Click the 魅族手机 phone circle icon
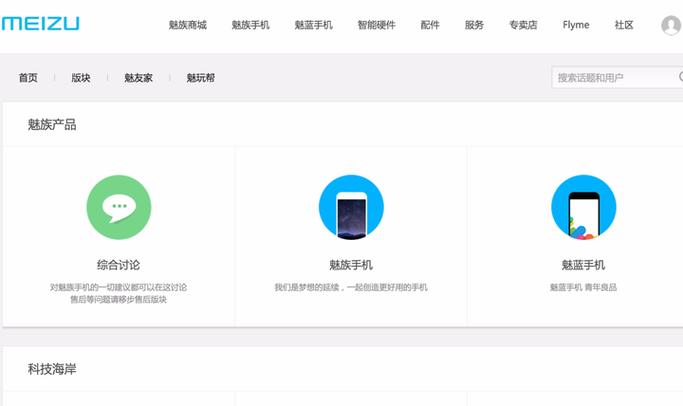The image size is (683, 406). (x=351, y=207)
